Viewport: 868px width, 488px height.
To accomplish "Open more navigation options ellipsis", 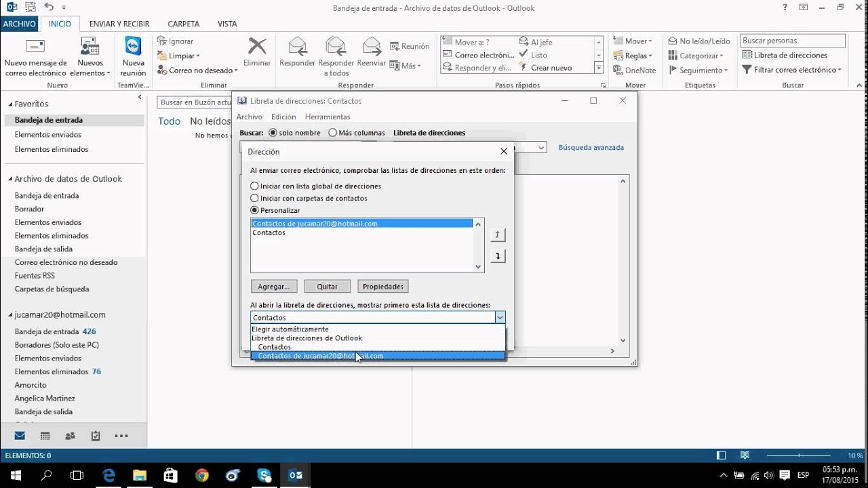I will pos(121,436).
